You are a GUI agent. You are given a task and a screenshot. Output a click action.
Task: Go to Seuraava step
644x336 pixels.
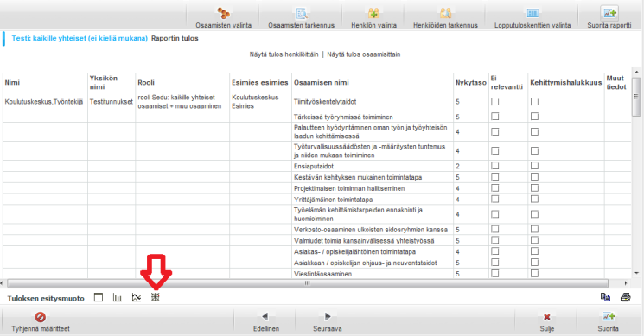tap(327, 321)
